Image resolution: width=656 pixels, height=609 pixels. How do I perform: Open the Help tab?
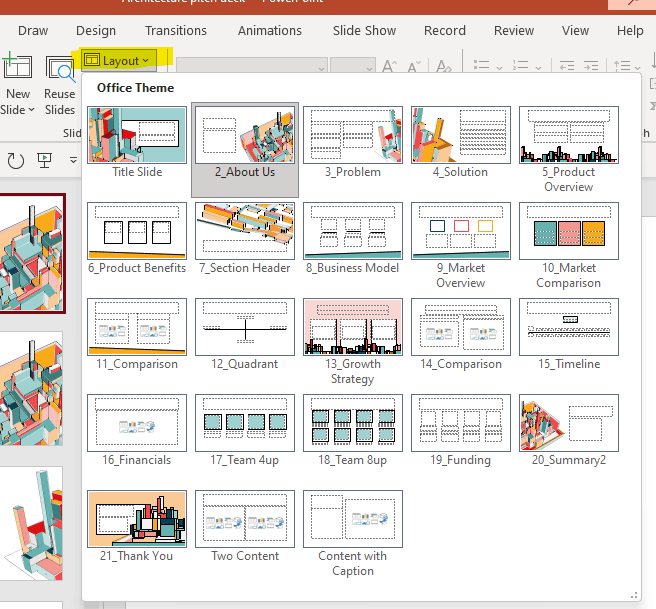click(x=630, y=31)
